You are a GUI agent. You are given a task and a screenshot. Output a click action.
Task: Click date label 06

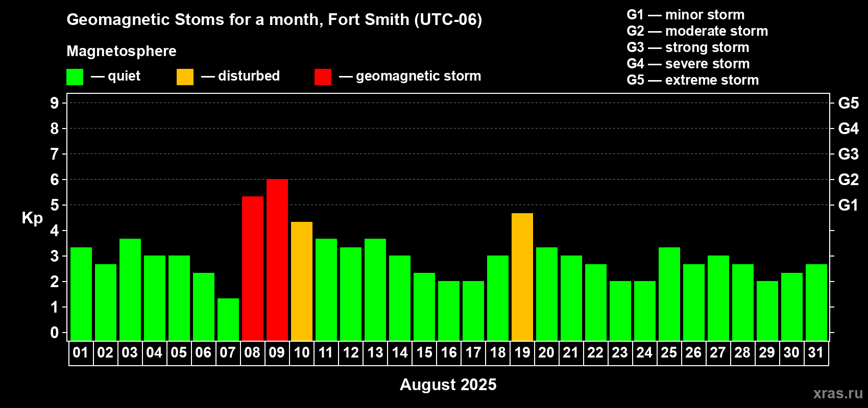click(x=203, y=352)
